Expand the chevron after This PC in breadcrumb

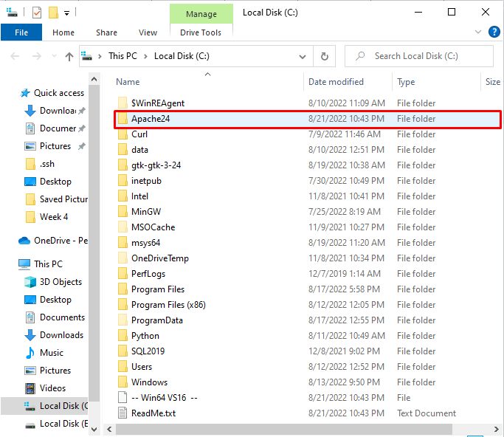tap(145, 56)
